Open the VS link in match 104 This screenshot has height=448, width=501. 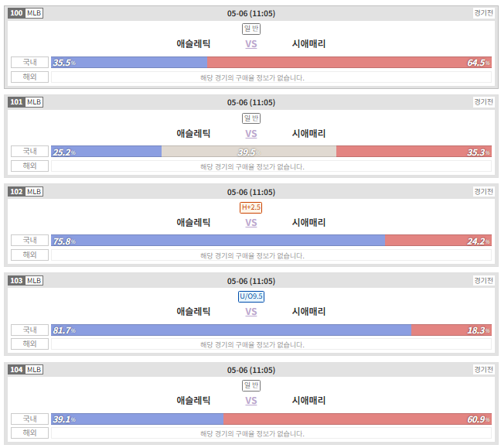click(250, 400)
